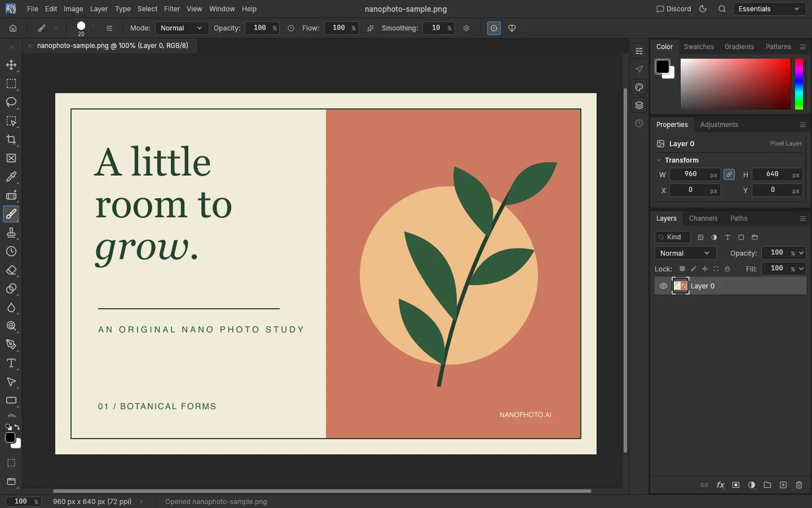Switch to the Channels tab
812x508 pixels.
coord(703,218)
